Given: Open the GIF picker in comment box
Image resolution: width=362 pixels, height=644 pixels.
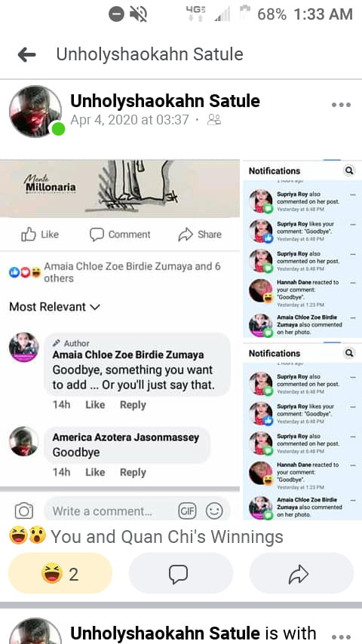Looking at the screenshot, I should pyautogui.click(x=187, y=511).
